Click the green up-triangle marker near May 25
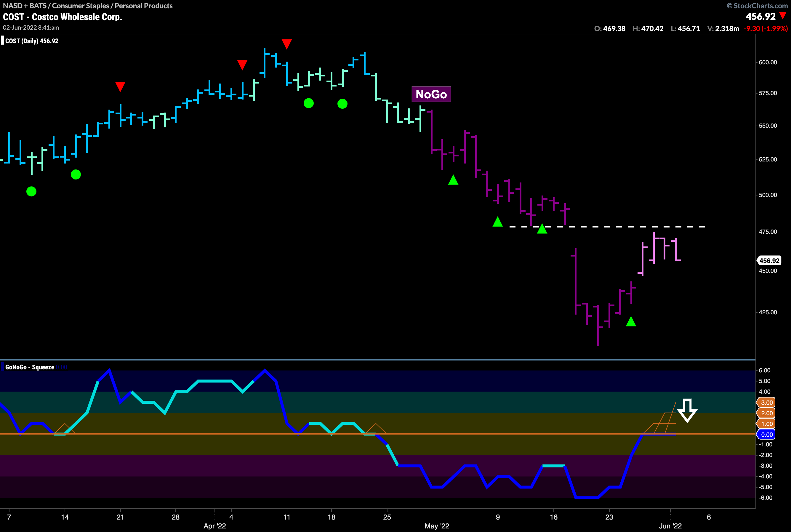Screen dimensions: 791x532 [x=631, y=321]
